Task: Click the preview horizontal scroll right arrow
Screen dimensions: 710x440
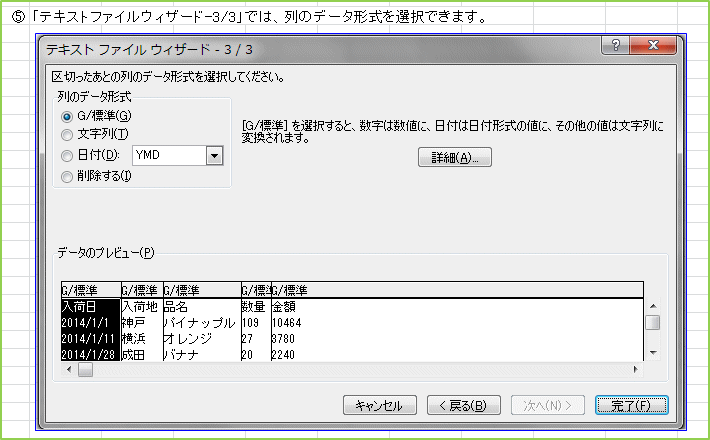Action: (636, 369)
